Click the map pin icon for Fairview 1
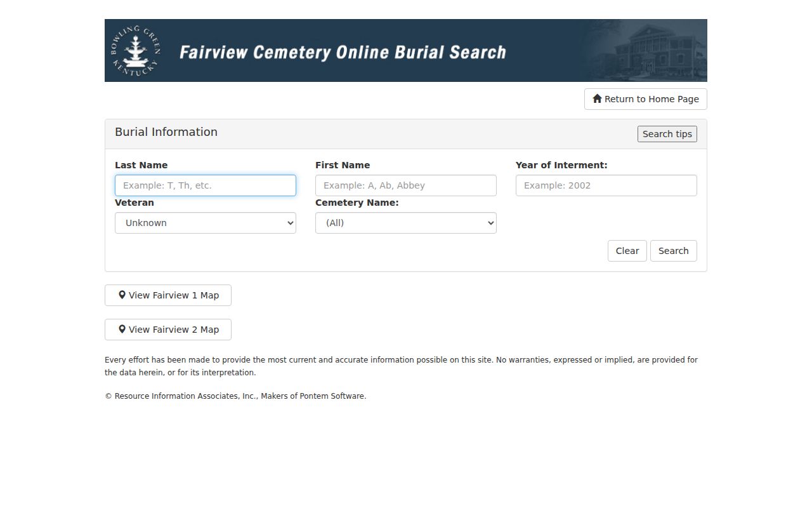The height and width of the screenshot is (508, 812). coord(122,295)
